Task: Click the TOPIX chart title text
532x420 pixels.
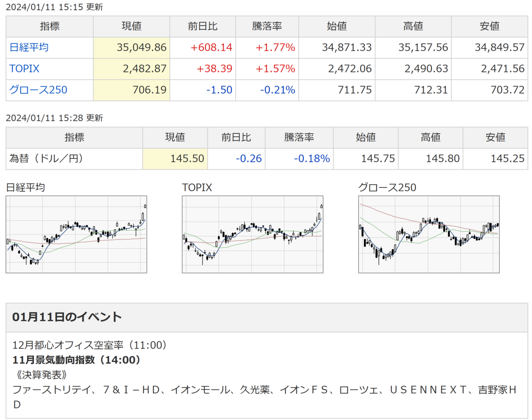Action: click(x=197, y=187)
